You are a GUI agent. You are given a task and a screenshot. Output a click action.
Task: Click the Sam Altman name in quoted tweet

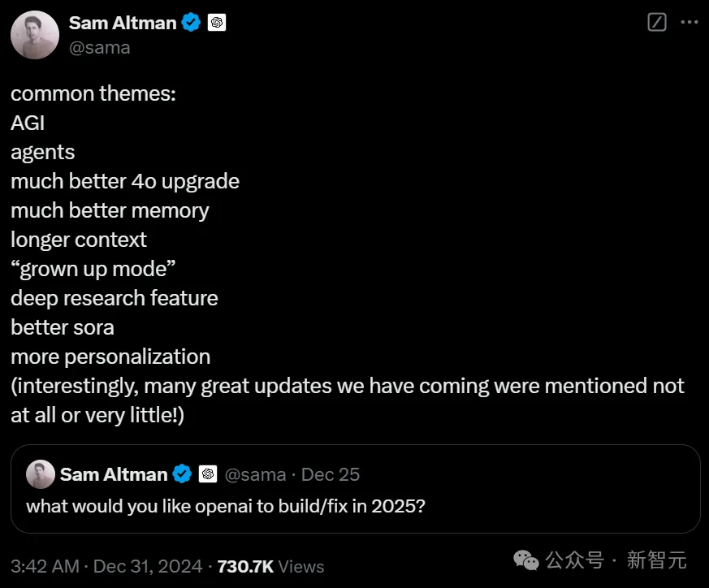[114, 474]
